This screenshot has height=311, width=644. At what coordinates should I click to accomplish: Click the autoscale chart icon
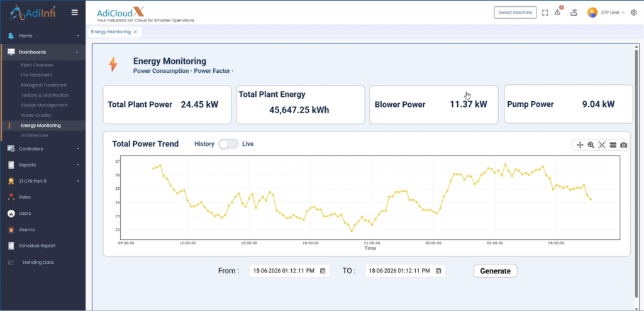[602, 145]
